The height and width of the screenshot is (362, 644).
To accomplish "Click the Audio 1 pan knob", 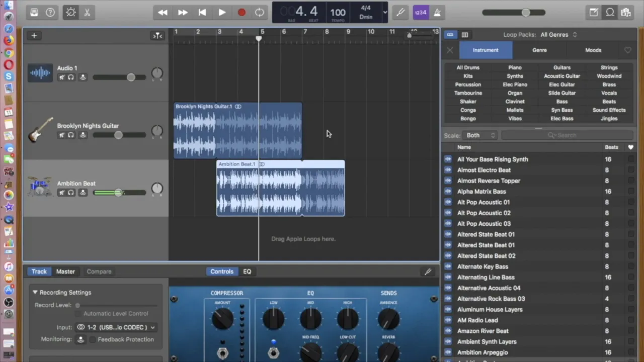I will (157, 73).
